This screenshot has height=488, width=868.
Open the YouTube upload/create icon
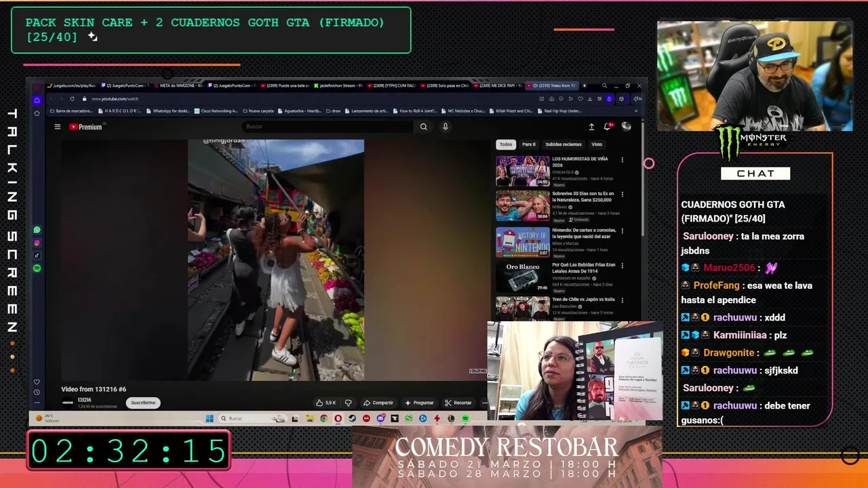point(591,127)
